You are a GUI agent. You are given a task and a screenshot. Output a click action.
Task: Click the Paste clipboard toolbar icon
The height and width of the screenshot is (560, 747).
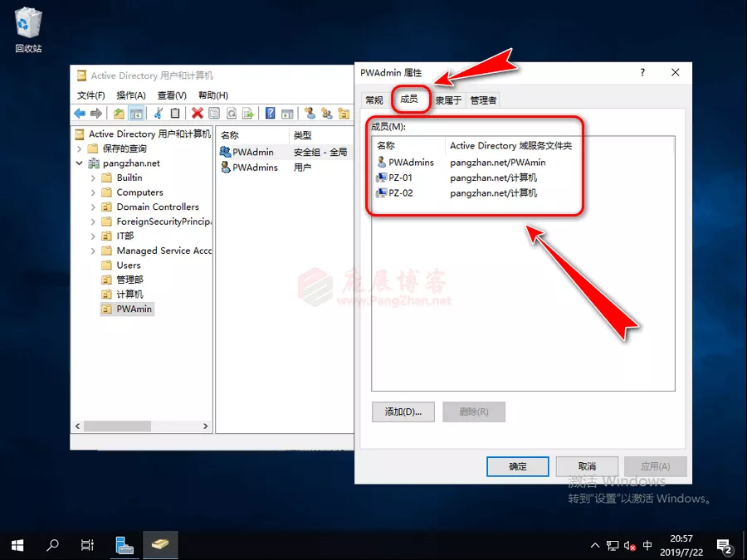point(175,114)
